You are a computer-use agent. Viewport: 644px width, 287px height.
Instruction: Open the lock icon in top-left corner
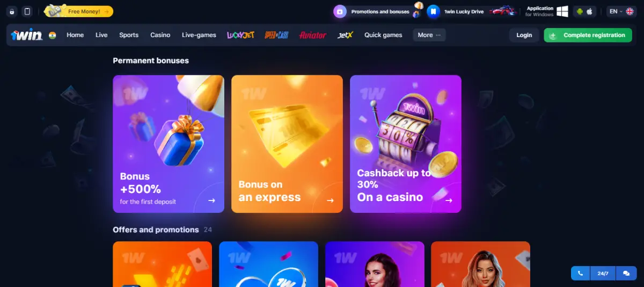[x=12, y=11]
